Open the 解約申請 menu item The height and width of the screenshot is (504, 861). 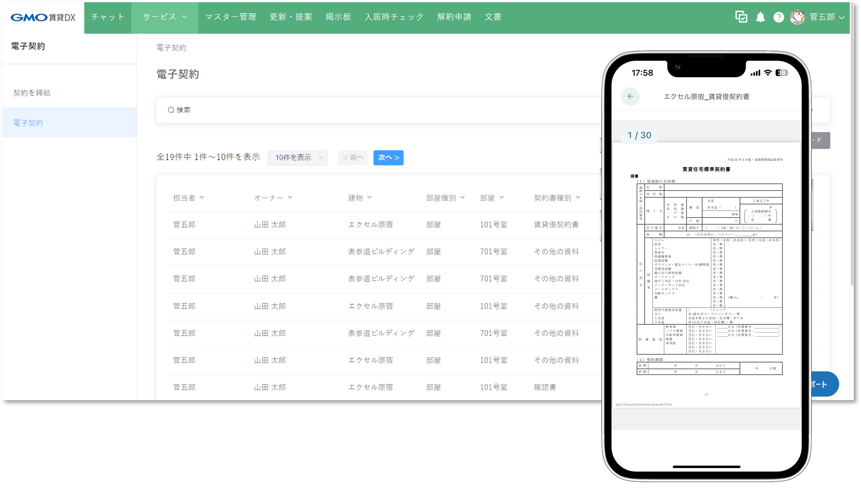tap(454, 17)
